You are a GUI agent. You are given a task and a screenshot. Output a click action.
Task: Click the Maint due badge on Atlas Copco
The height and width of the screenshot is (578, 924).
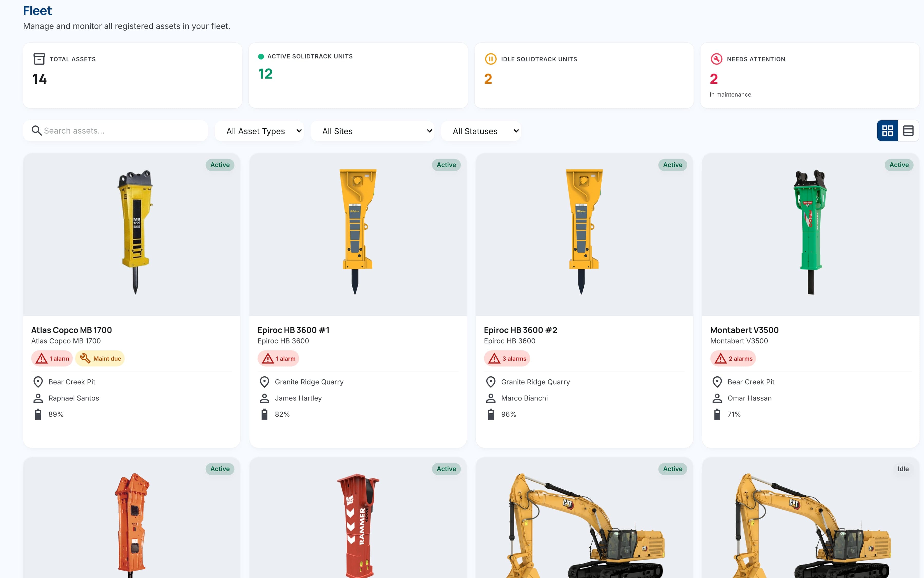tap(100, 359)
